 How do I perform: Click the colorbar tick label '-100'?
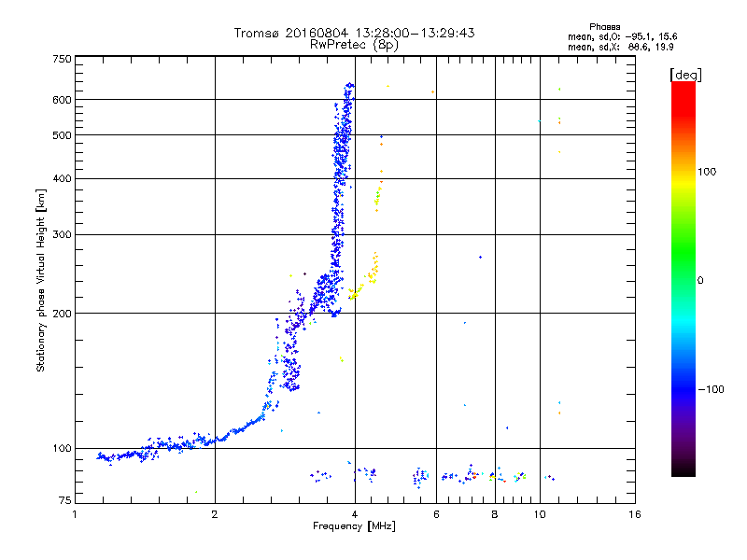pos(711,389)
